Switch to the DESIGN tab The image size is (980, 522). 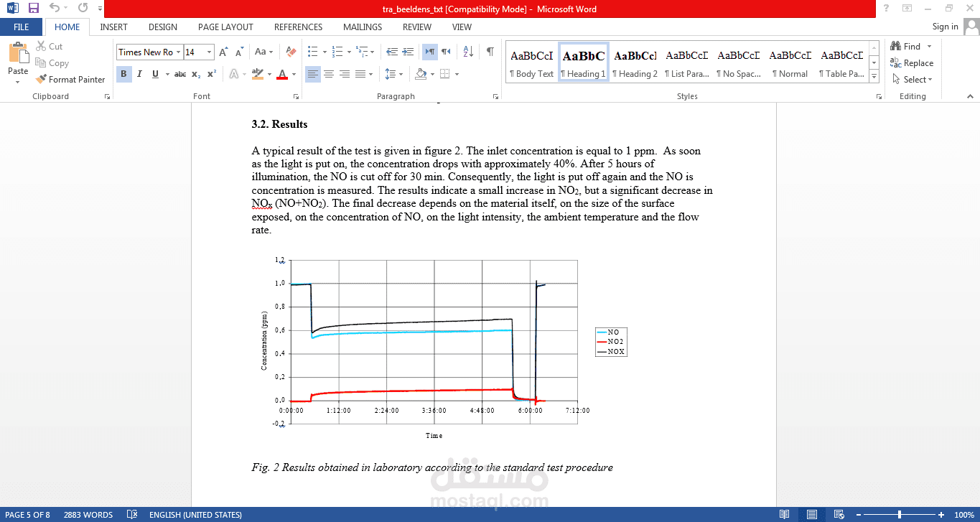pyautogui.click(x=163, y=27)
